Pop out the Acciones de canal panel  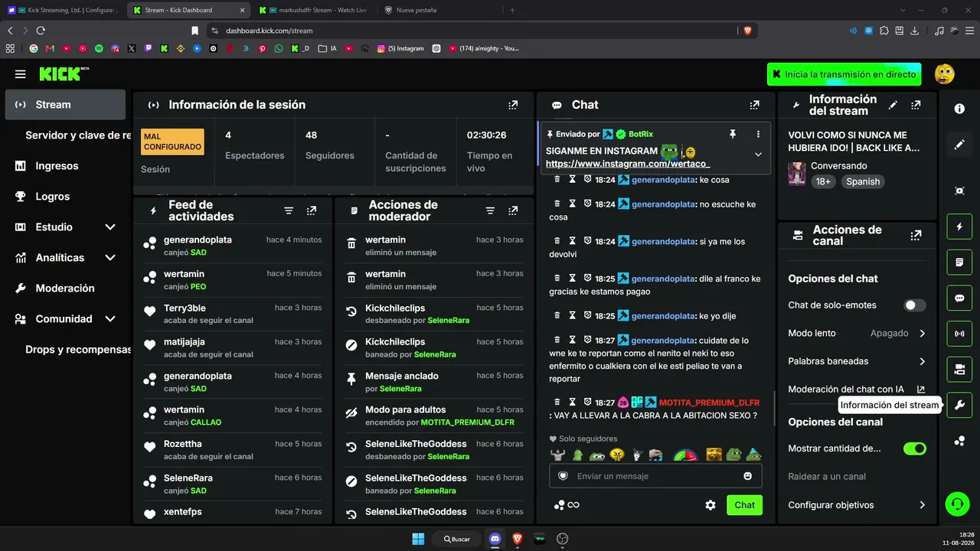coord(916,236)
